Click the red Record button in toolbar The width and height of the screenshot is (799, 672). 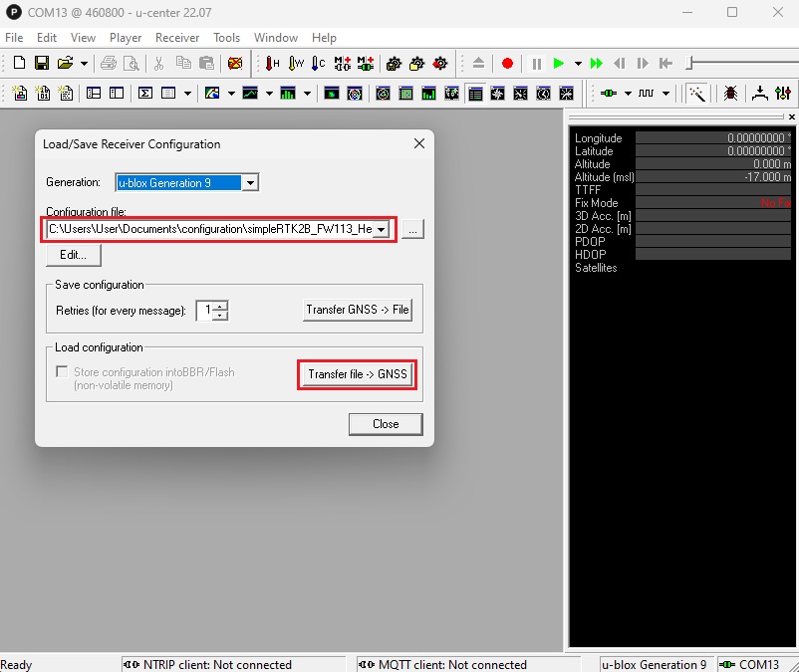coord(507,64)
